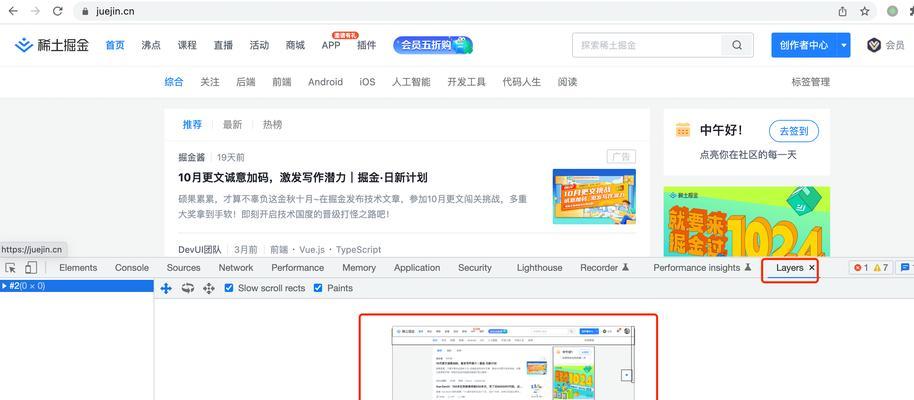Open the issues message icon

click(905, 268)
